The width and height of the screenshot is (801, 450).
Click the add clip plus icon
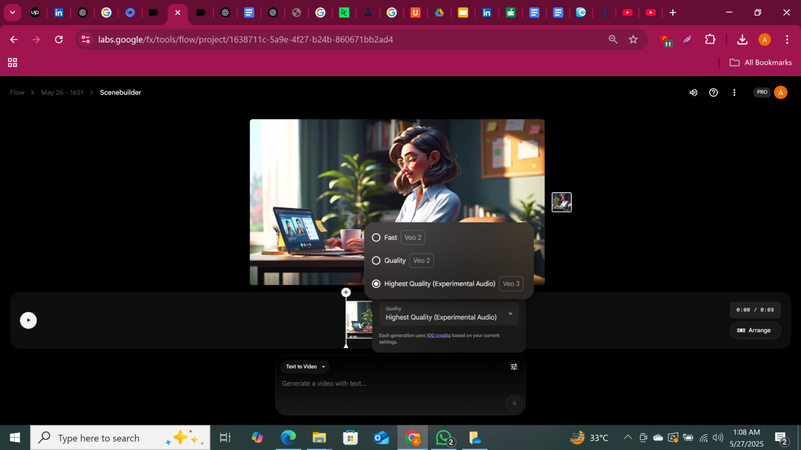346,293
